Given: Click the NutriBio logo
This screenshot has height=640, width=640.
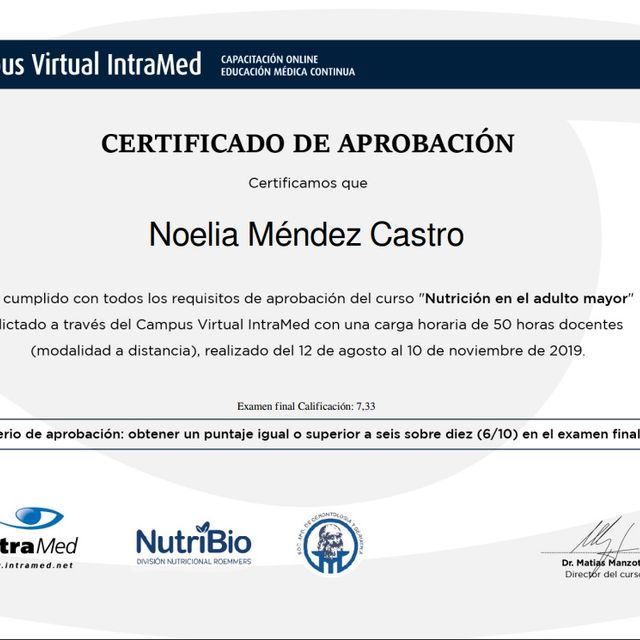Looking at the screenshot, I should (193, 543).
